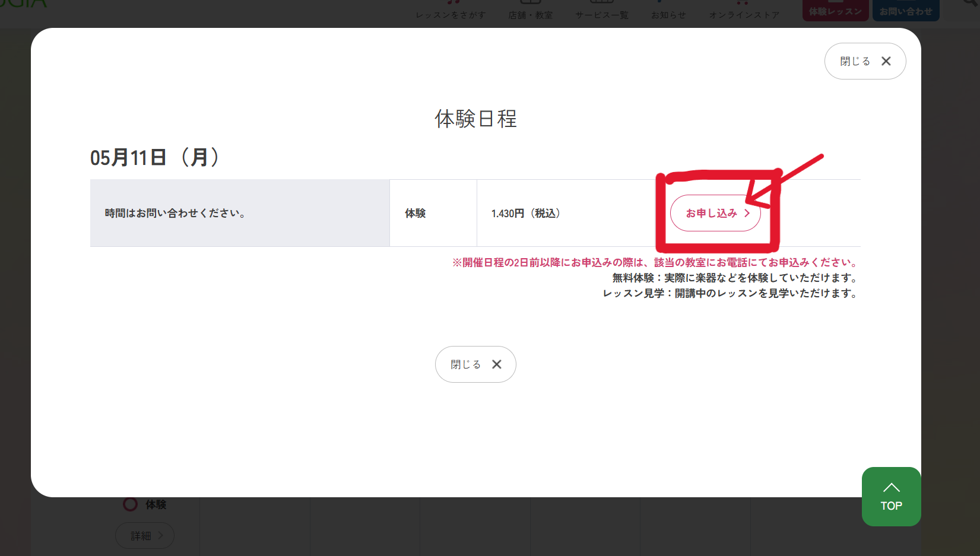Click the お申し込み apply button

pyautogui.click(x=715, y=213)
